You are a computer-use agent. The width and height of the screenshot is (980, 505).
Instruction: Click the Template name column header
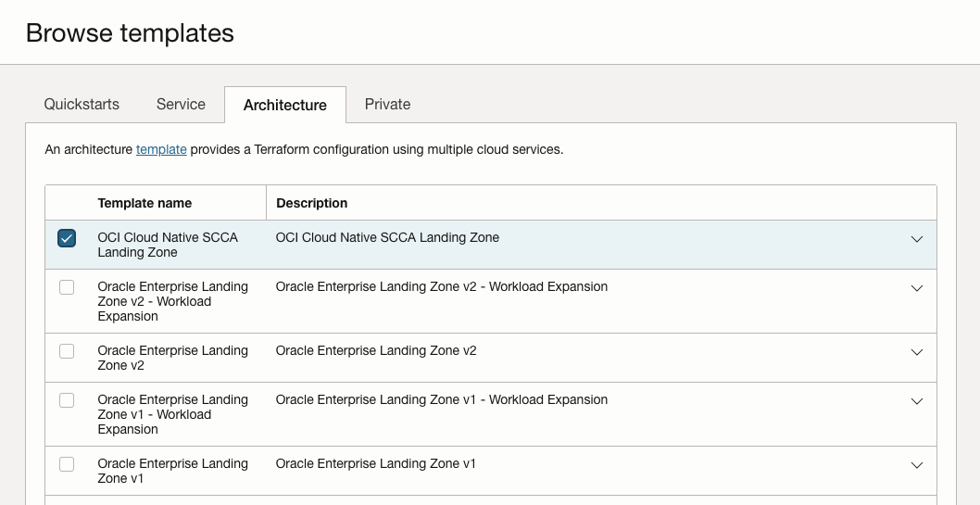pos(144,203)
